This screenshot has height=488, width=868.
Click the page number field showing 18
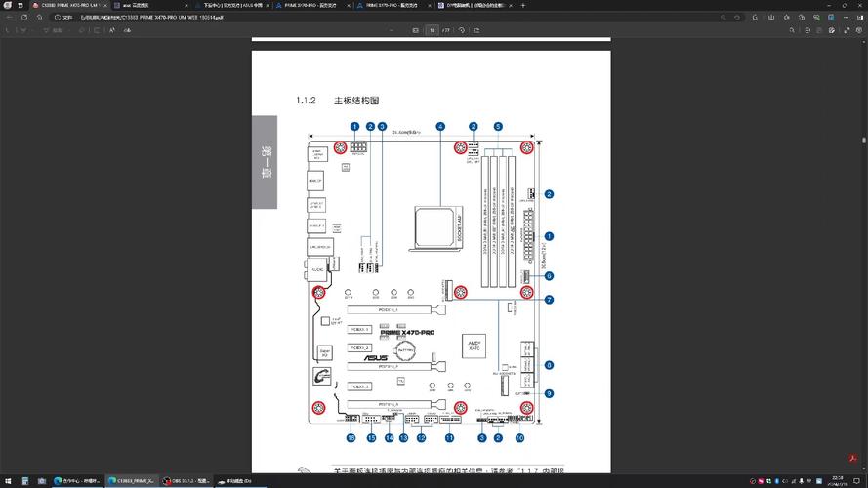[x=433, y=30]
